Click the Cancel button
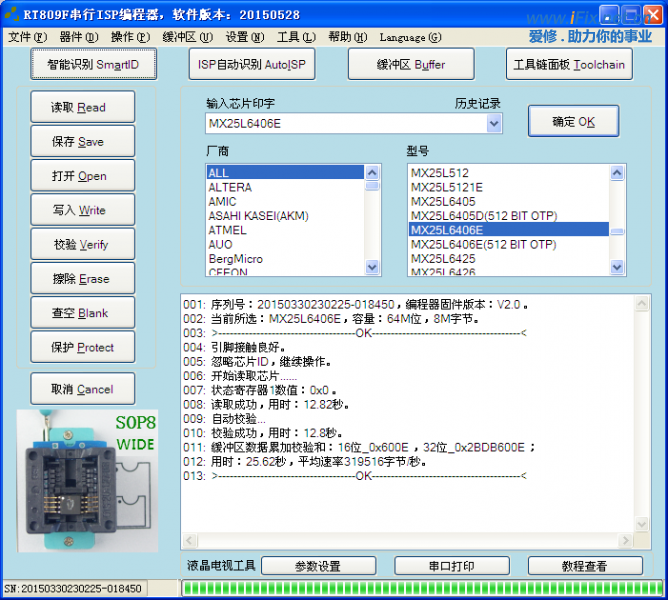The height and width of the screenshot is (600, 668). pos(83,389)
